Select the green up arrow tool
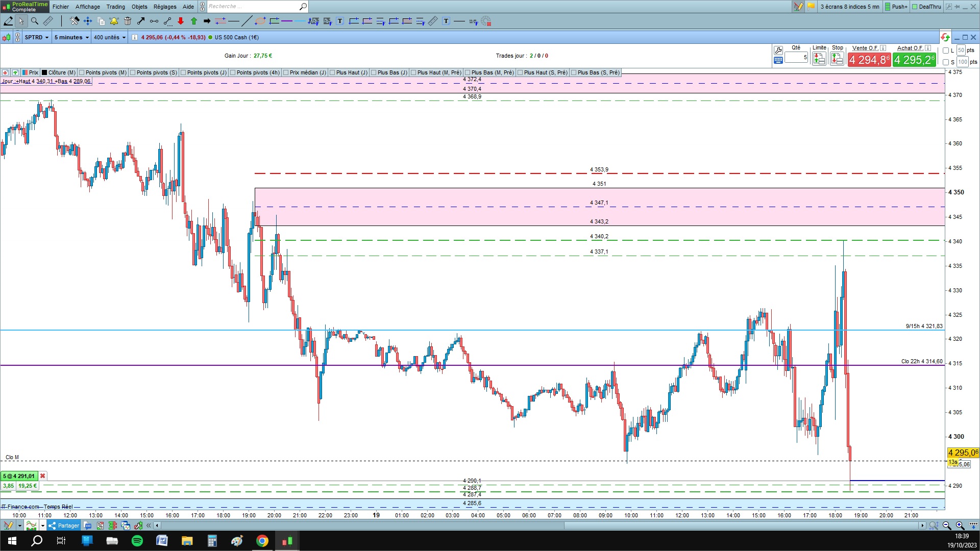The width and height of the screenshot is (980, 551). pyautogui.click(x=194, y=21)
